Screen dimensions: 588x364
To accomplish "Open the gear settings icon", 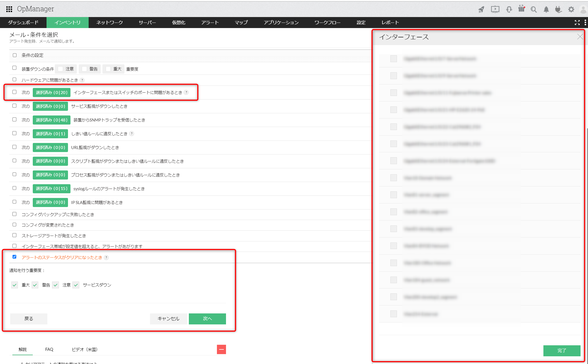I will point(571,10).
